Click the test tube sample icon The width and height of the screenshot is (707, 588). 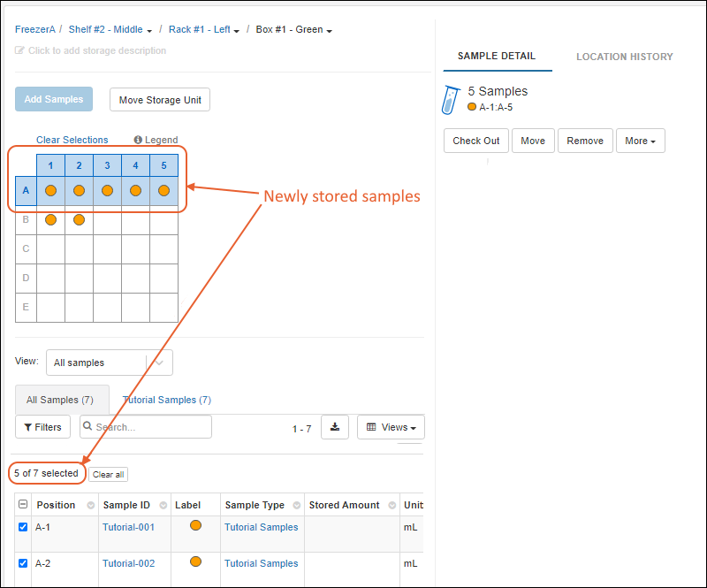[452, 99]
